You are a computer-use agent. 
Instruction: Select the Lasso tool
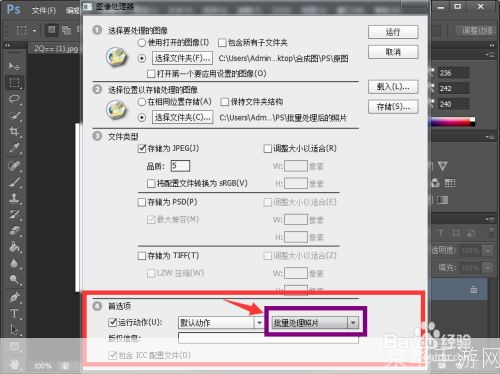[14, 99]
